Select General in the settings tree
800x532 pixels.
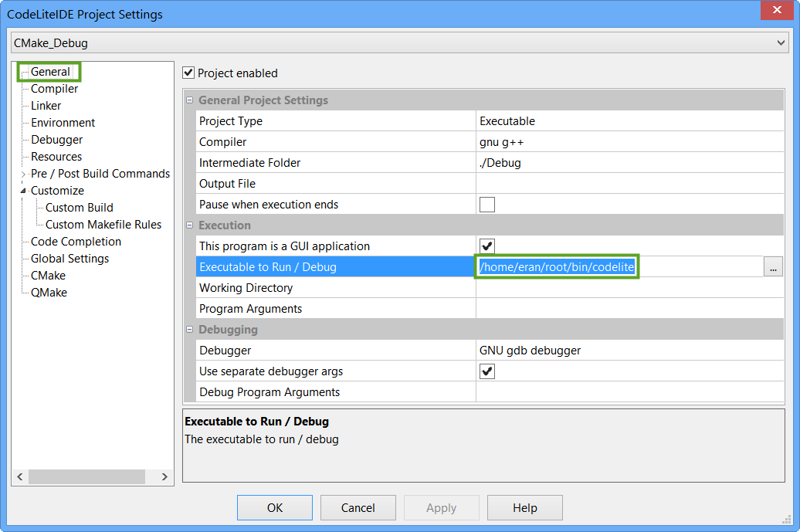click(50, 71)
